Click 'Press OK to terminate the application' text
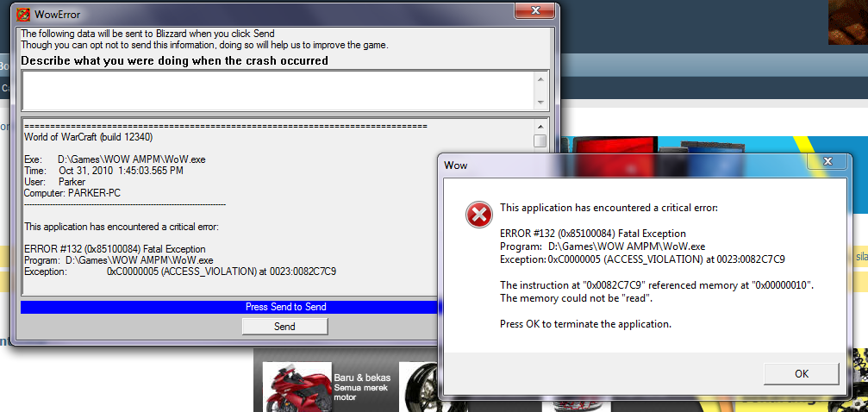This screenshot has height=412, width=868. 585,324
